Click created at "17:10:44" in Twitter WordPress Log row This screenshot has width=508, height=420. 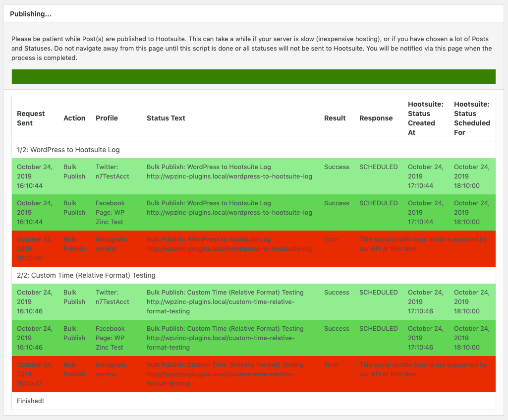tap(421, 185)
